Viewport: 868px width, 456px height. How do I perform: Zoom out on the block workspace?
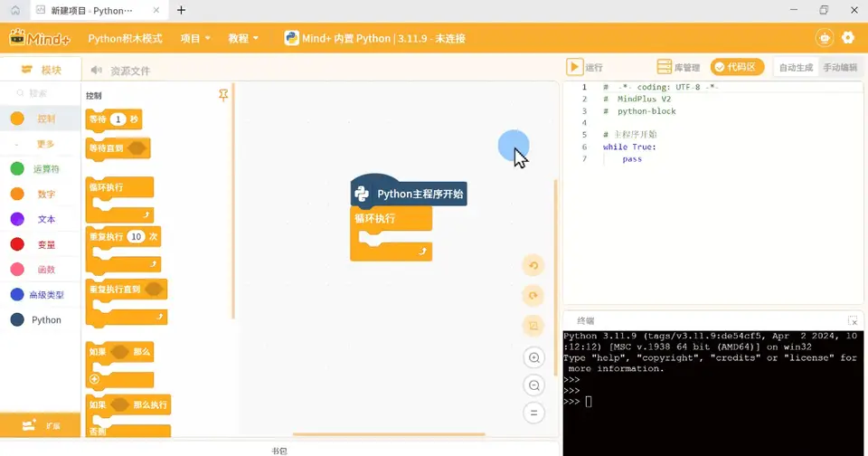533,385
